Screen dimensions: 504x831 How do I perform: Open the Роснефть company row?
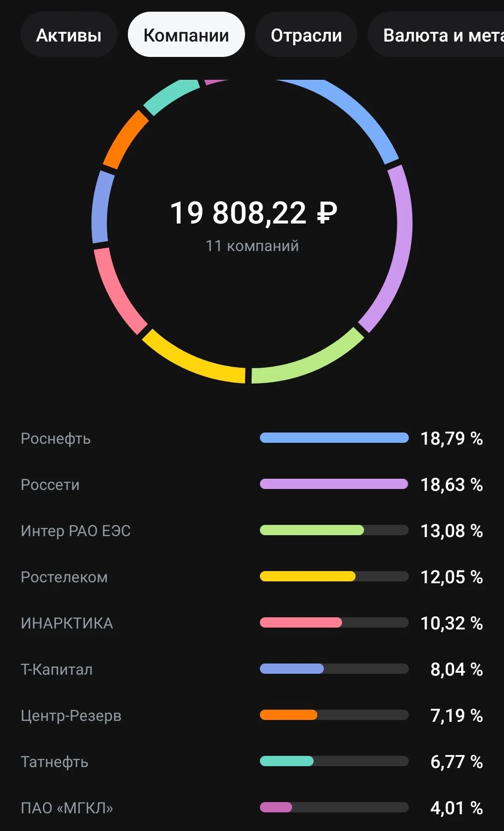(252, 438)
